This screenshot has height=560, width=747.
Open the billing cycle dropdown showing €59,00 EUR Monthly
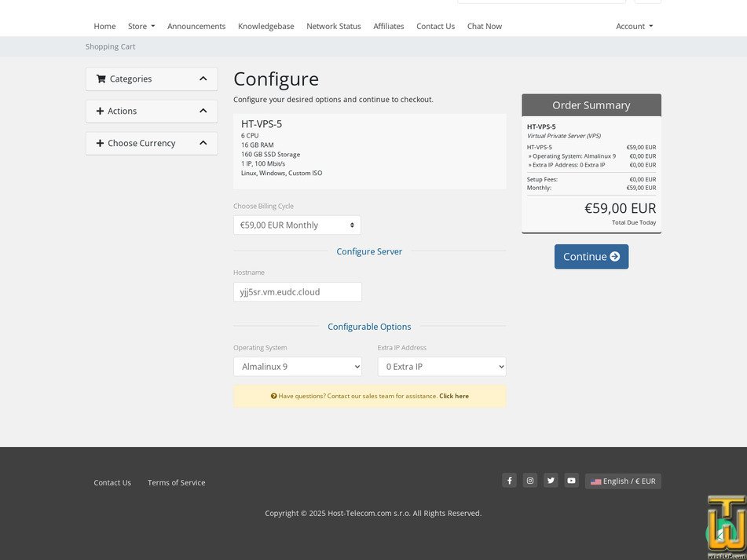pos(297,225)
